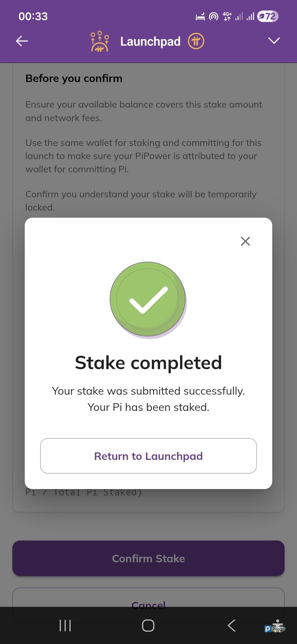
Task: Expand the header chevron dropdown
Action: click(274, 41)
